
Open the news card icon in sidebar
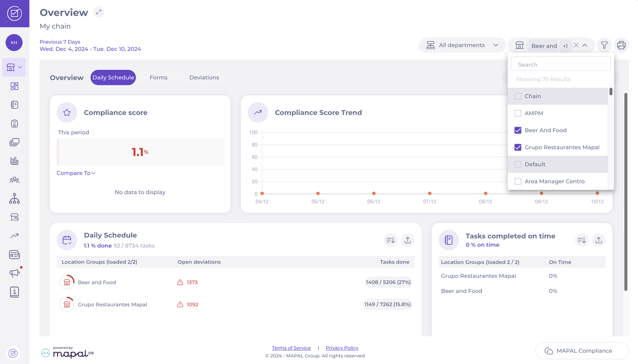pos(14,255)
